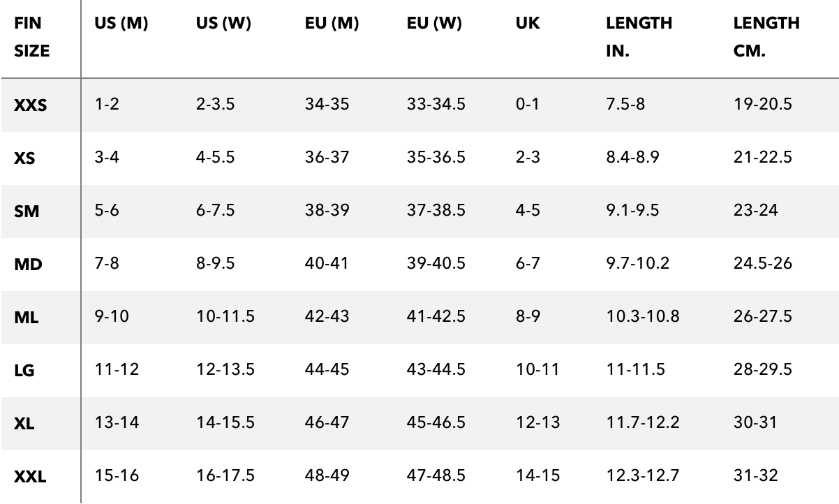Image resolution: width=839 pixels, height=504 pixels.
Task: Click the 10-11.5 US women's size cell
Action: [x=225, y=317]
